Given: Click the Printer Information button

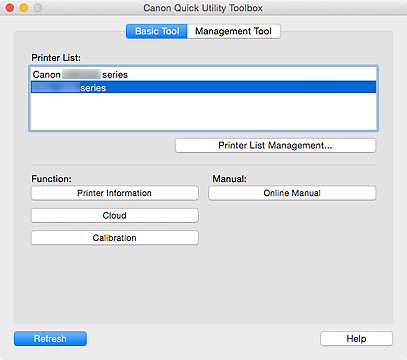Looking at the screenshot, I should click(115, 193).
